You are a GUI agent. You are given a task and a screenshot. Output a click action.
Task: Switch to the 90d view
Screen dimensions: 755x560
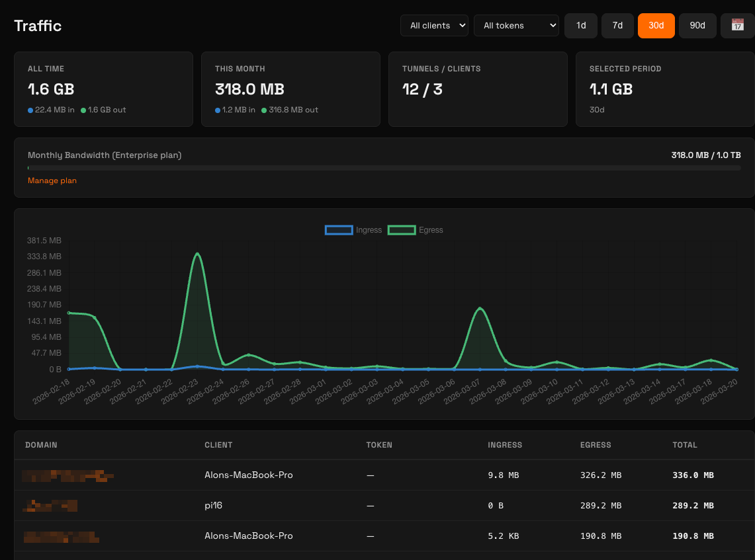(x=697, y=25)
